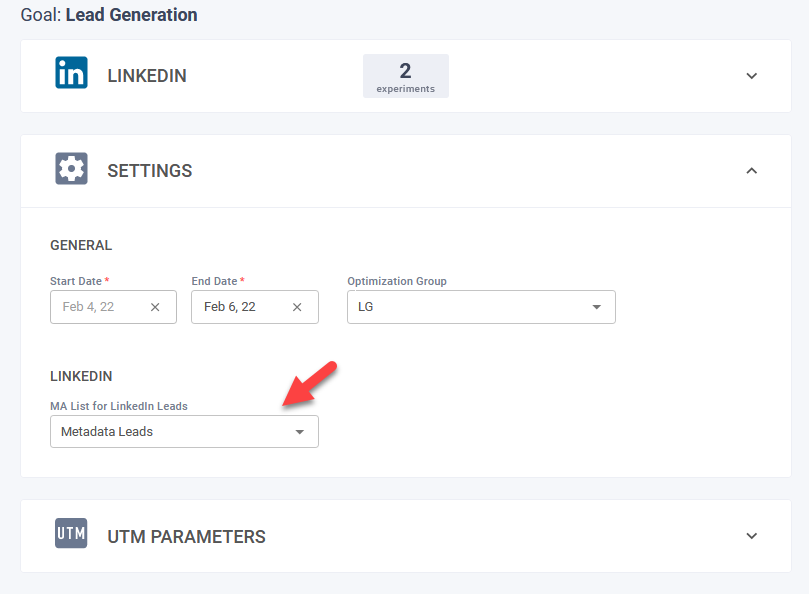The height and width of the screenshot is (594, 809).
Task: Click the 2 experiments badge
Action: [x=405, y=76]
